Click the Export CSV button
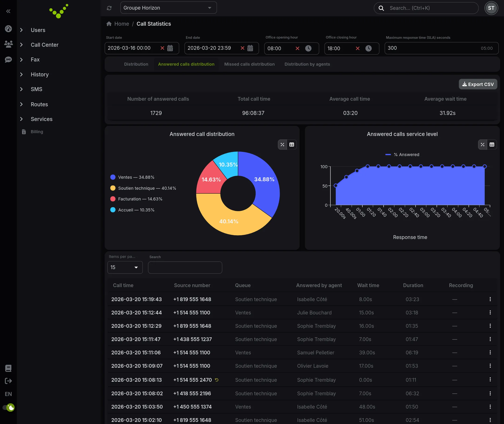The width and height of the screenshot is (504, 424). (x=478, y=84)
